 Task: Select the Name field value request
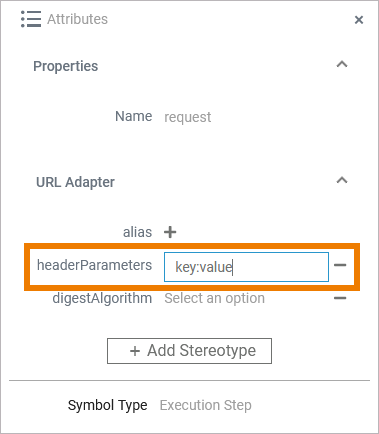click(188, 117)
